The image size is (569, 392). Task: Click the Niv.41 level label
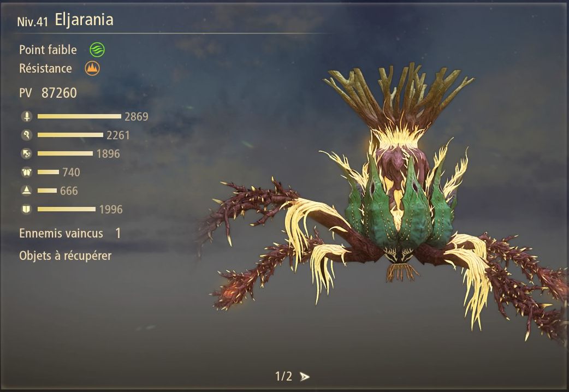pyautogui.click(x=32, y=22)
